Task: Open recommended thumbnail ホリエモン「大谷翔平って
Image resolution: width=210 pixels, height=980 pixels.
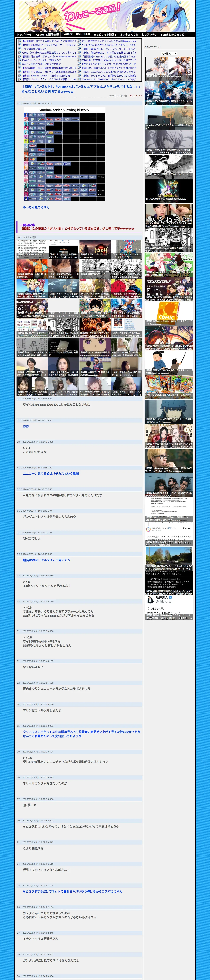Action: [64, 249]
